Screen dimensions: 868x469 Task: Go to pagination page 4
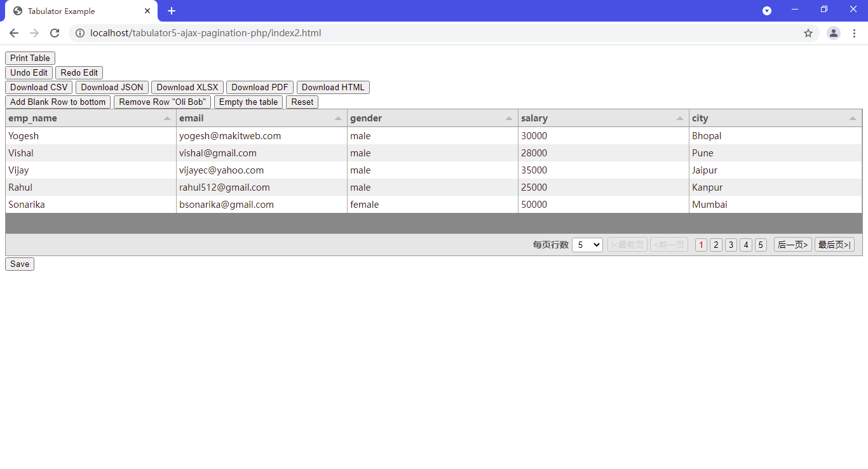pos(746,245)
